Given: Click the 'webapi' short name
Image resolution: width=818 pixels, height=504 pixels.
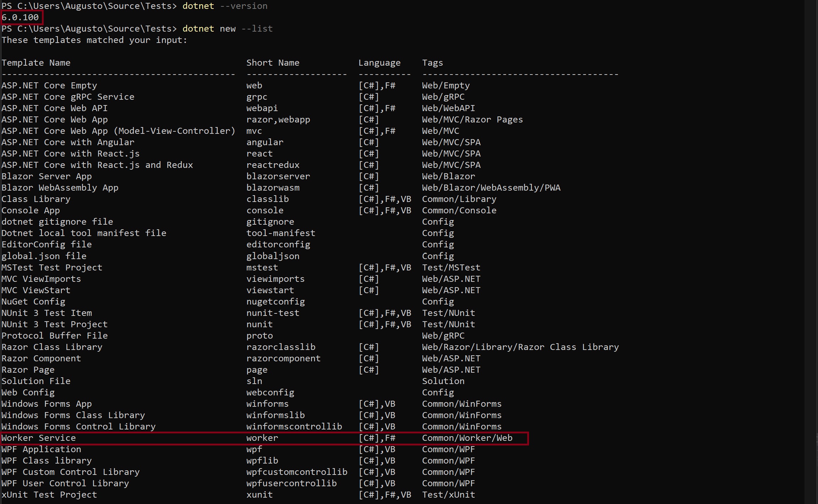Looking at the screenshot, I should pyautogui.click(x=262, y=108).
